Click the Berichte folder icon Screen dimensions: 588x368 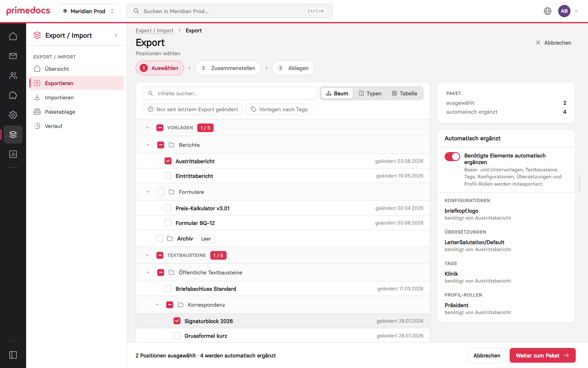[x=171, y=145]
